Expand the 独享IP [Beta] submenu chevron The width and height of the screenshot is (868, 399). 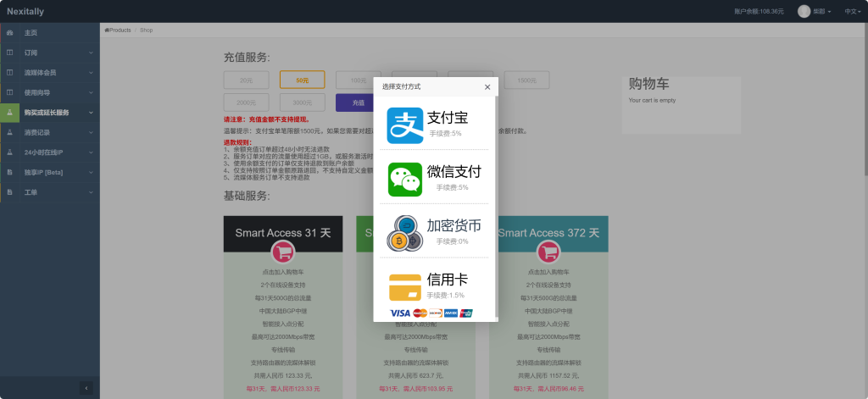click(x=91, y=173)
